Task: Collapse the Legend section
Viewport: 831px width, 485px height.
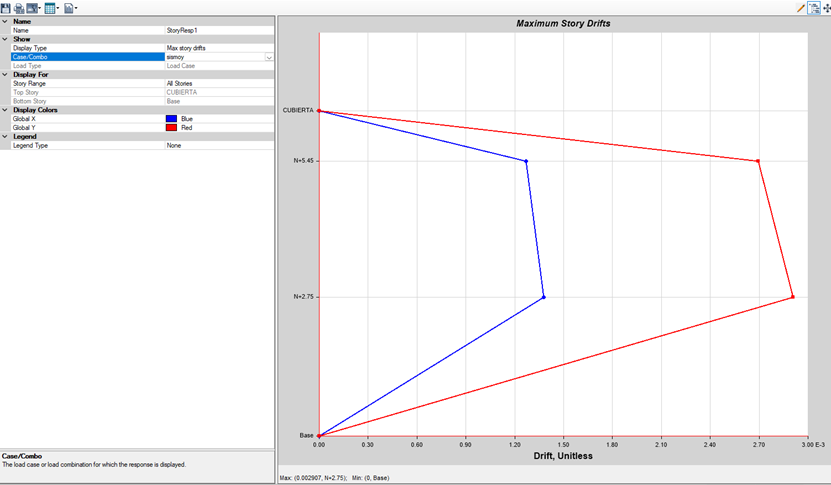Action: tap(5, 137)
